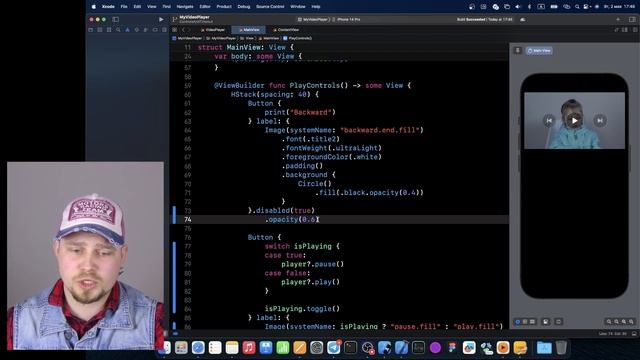The image size is (640, 360).
Task: Open variants mode in canvas
Action: coord(532,322)
